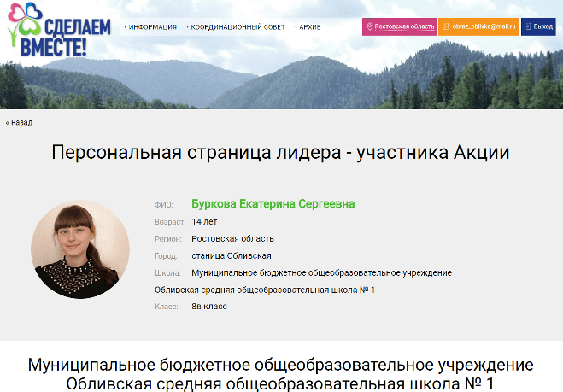Click the Город label
This screenshot has height=392, width=563.
[x=166, y=256]
